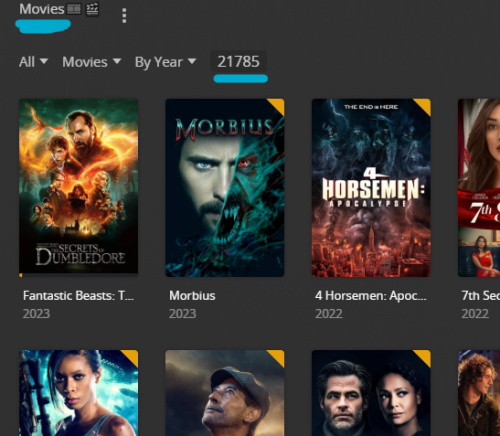Open the Morbius title link
The height and width of the screenshot is (436, 500).
pos(192,295)
